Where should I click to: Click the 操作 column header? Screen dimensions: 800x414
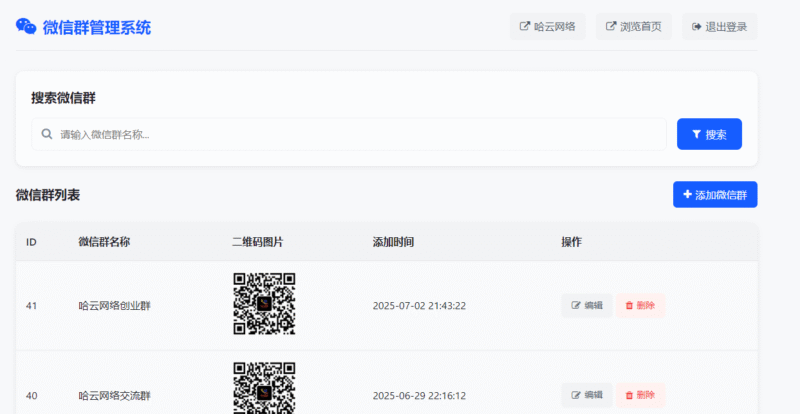571,242
